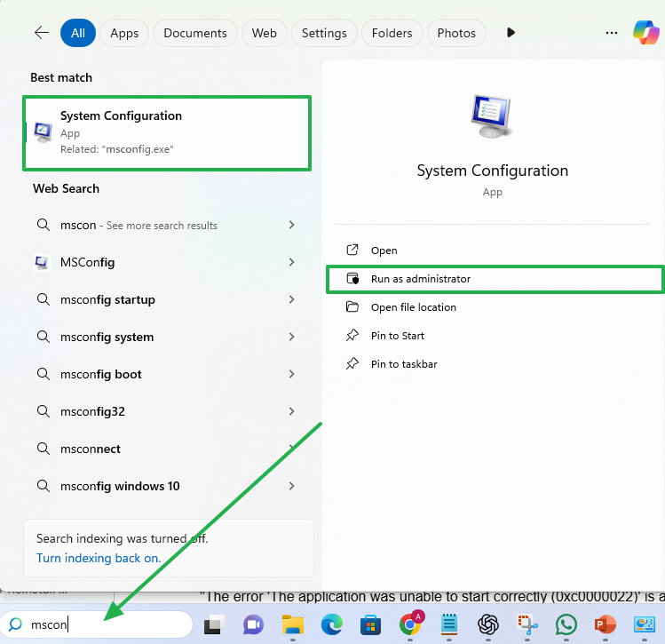Launch Copilot from the colorful icon
The width and height of the screenshot is (665, 644).
(x=646, y=33)
